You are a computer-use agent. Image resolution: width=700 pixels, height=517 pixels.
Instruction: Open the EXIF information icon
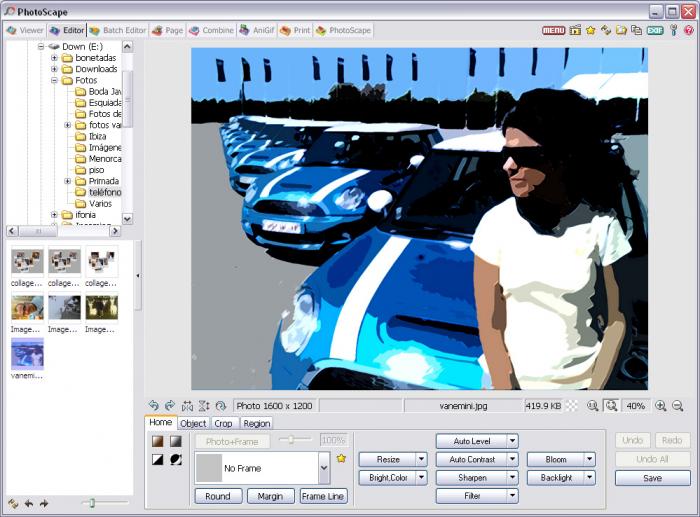coord(655,30)
